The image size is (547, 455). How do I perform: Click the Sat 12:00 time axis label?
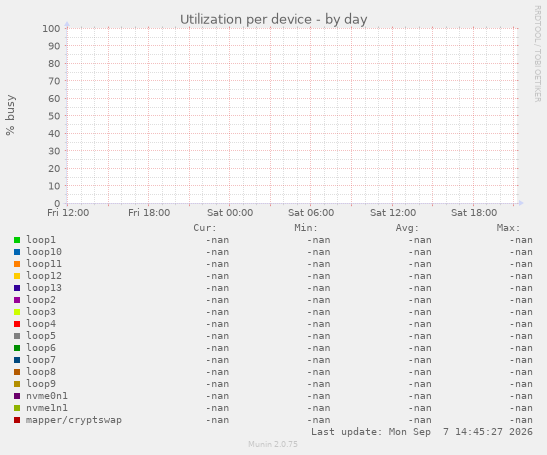click(x=393, y=212)
